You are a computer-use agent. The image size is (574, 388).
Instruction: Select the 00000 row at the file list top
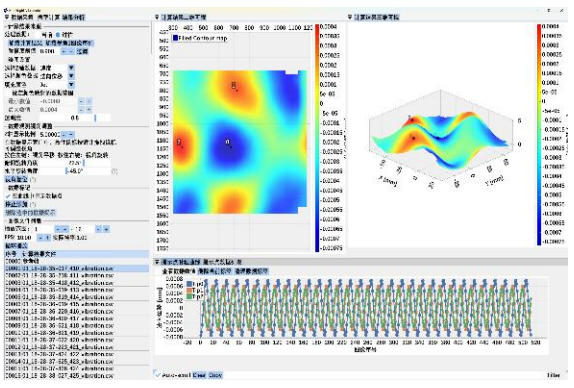(77, 261)
